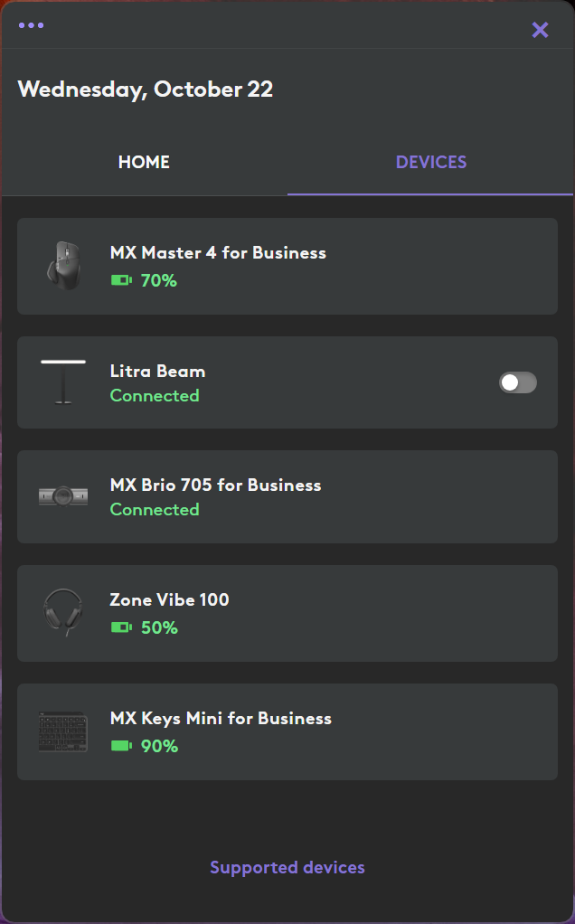Screen dimensions: 575x924
Task: Click the MX Brio 705 webcam icon
Action: (x=63, y=496)
